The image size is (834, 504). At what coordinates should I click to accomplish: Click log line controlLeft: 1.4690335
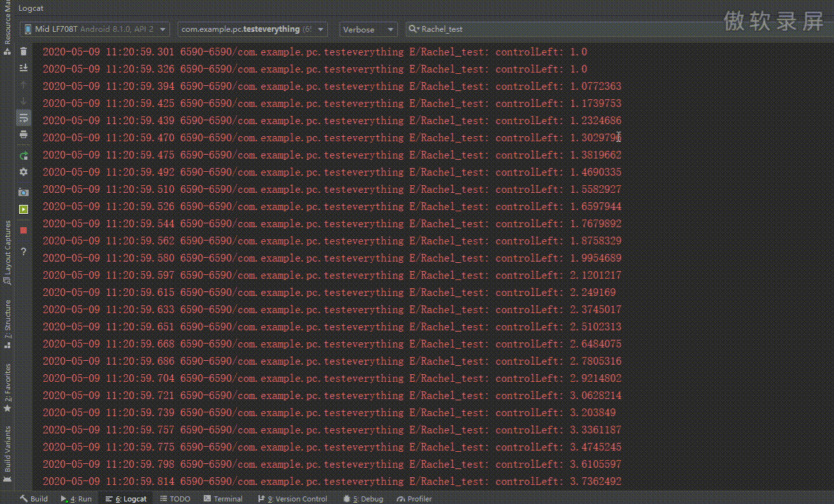click(332, 172)
